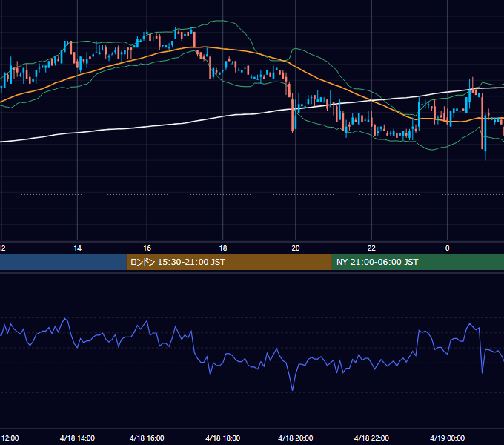Click hour label 18 on chart axis

pyautogui.click(x=223, y=248)
